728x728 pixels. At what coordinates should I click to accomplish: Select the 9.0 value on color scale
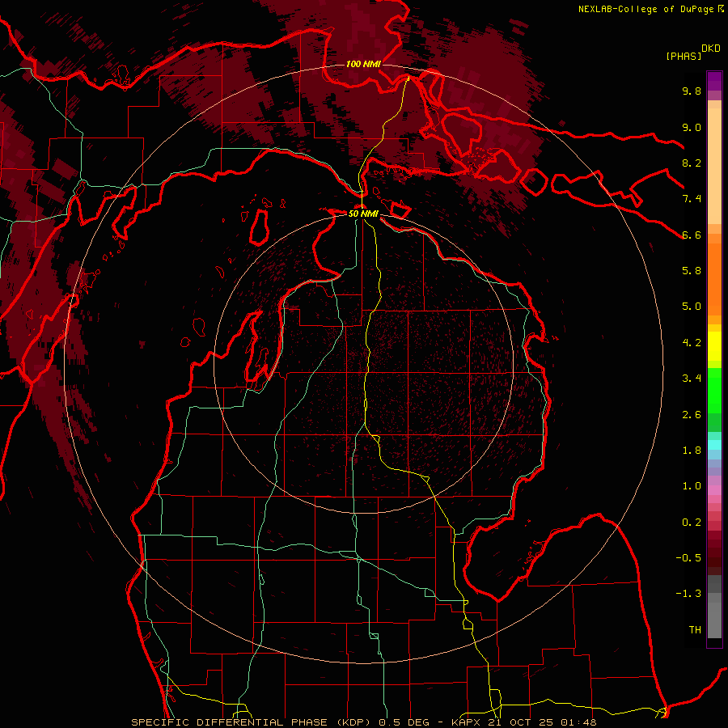pyautogui.click(x=692, y=127)
